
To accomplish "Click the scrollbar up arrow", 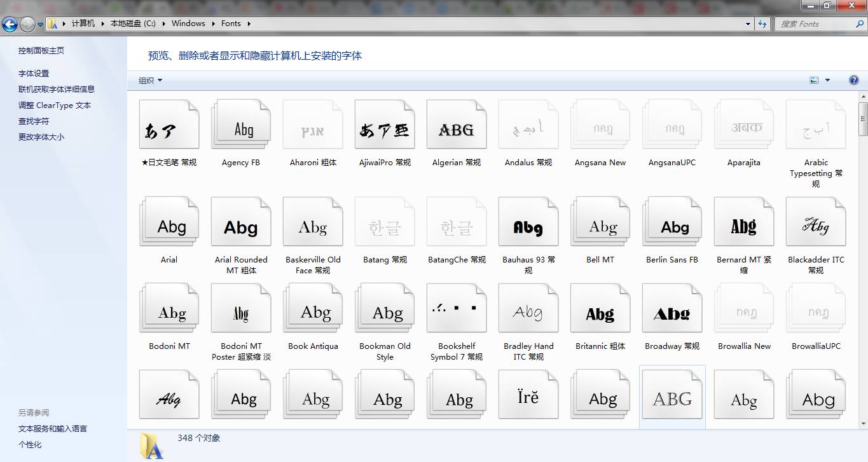I will (x=863, y=97).
